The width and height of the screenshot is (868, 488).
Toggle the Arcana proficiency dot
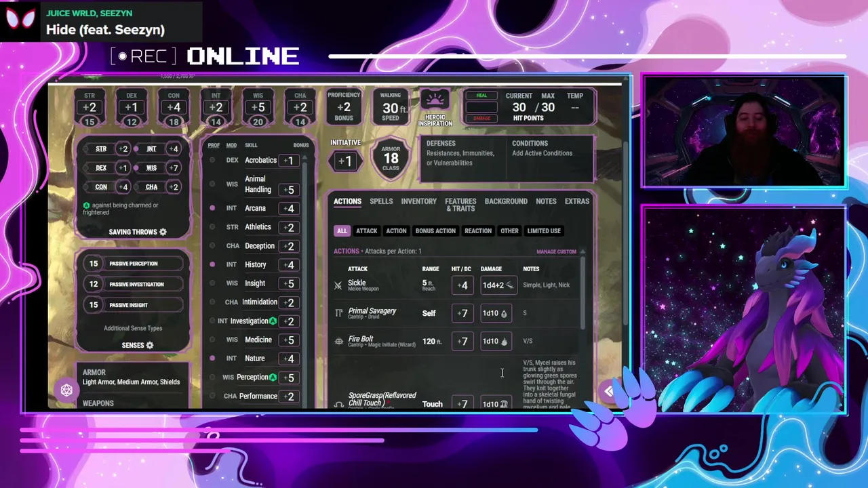(212, 208)
